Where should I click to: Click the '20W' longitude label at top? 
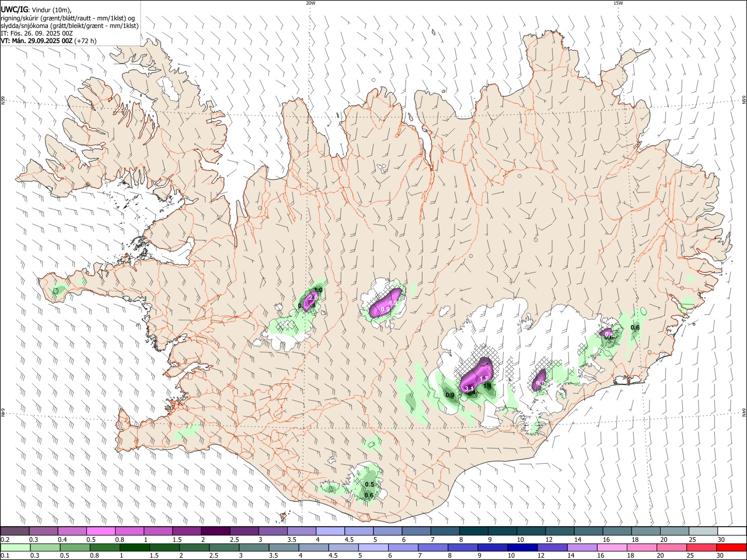point(310,3)
